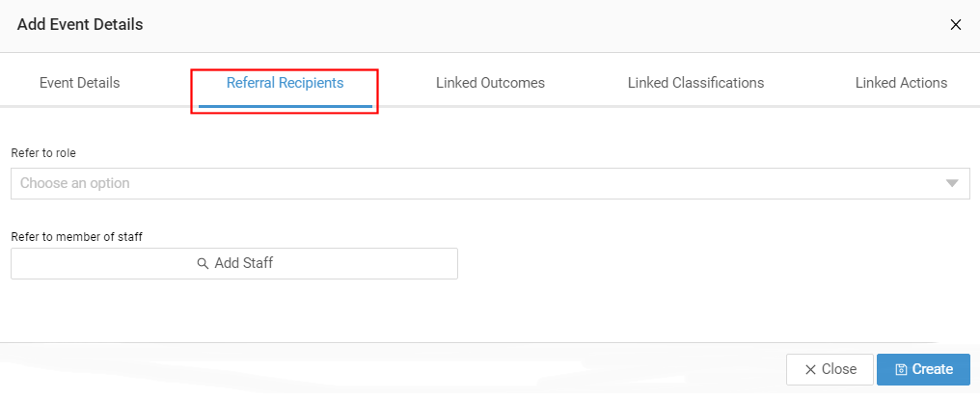Go to the Linked Classifications tab
Image resolution: width=980 pixels, height=399 pixels.
tap(695, 83)
